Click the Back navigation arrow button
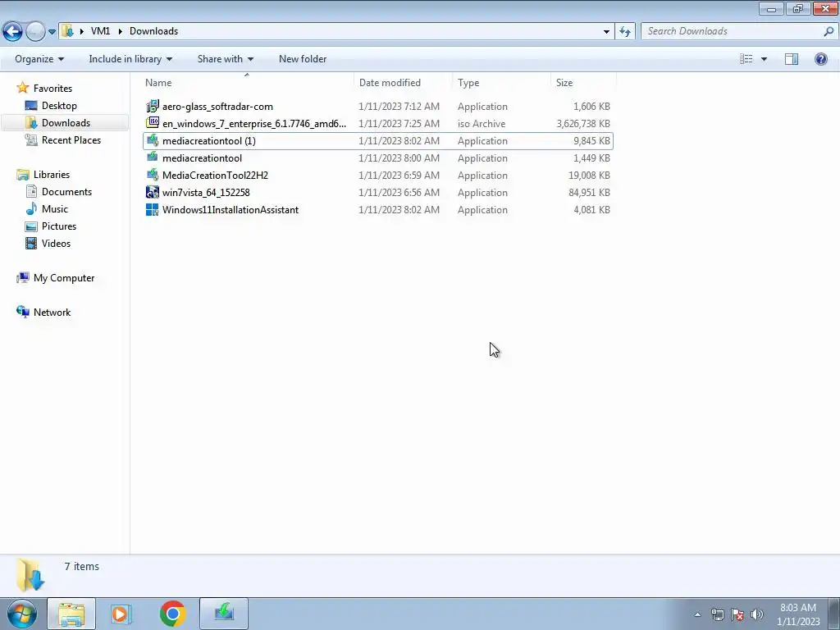This screenshot has width=840, height=630. pyautogui.click(x=13, y=31)
